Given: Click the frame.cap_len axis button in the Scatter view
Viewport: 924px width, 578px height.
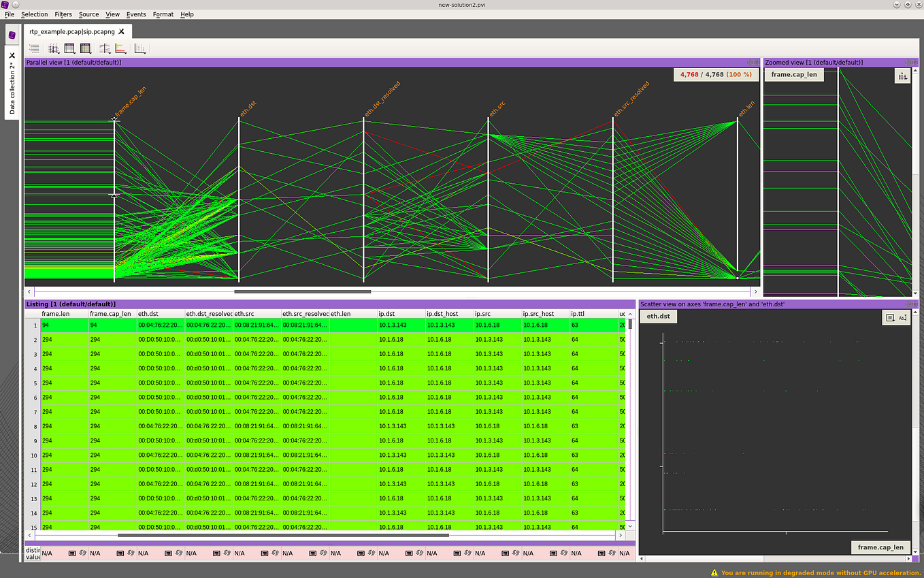Looking at the screenshot, I should point(880,547).
